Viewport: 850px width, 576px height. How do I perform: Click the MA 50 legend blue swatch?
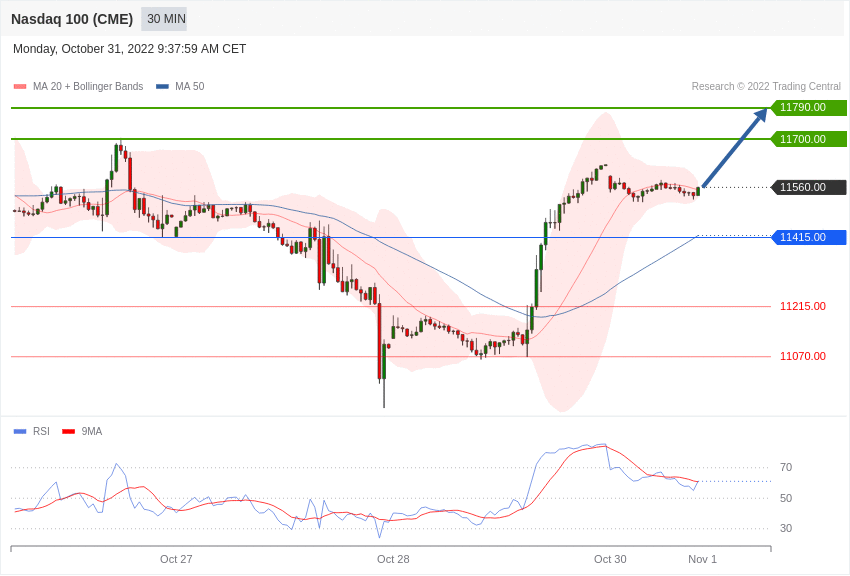(x=162, y=87)
